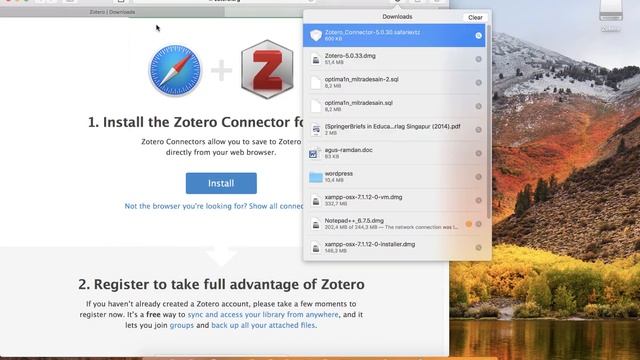Open the drive icon on the desktop
Viewport: 640px width, 360px height.
[611, 11]
